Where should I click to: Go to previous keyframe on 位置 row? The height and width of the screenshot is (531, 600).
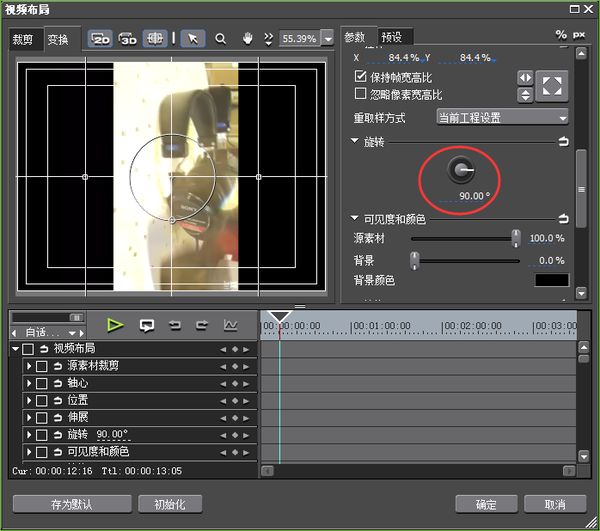223,401
